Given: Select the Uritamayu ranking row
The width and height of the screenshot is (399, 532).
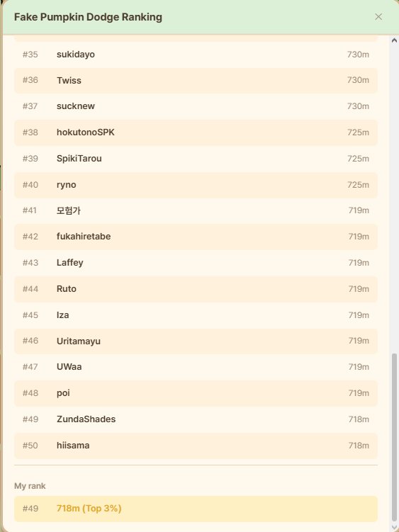Looking at the screenshot, I should coord(196,341).
